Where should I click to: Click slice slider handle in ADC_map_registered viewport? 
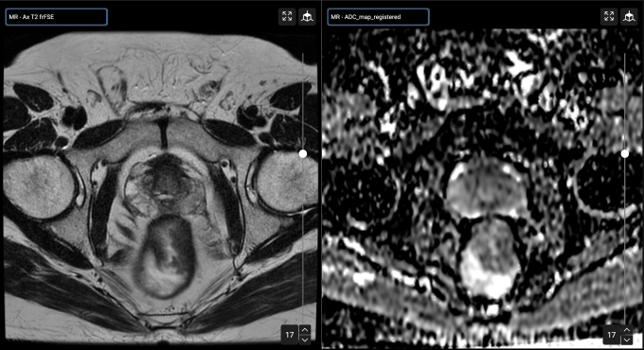point(625,154)
